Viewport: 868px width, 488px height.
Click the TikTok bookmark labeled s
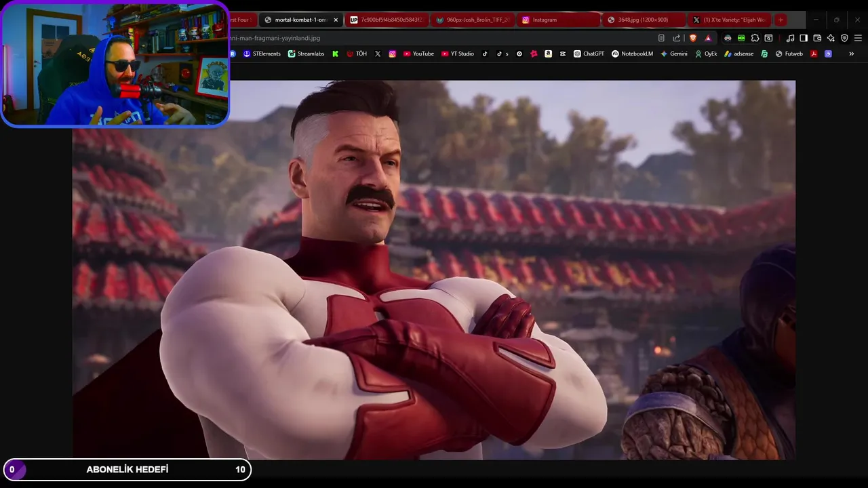(x=502, y=54)
